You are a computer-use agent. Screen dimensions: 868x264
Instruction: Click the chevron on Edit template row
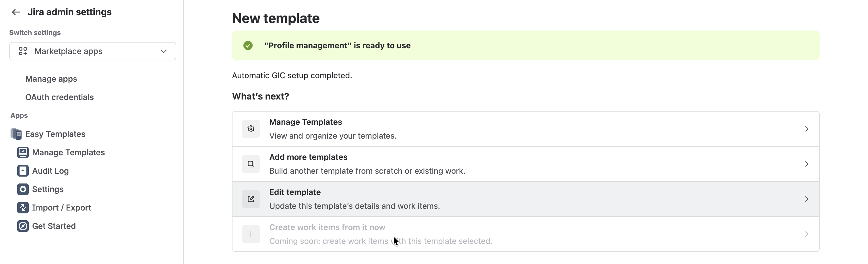coord(807,199)
